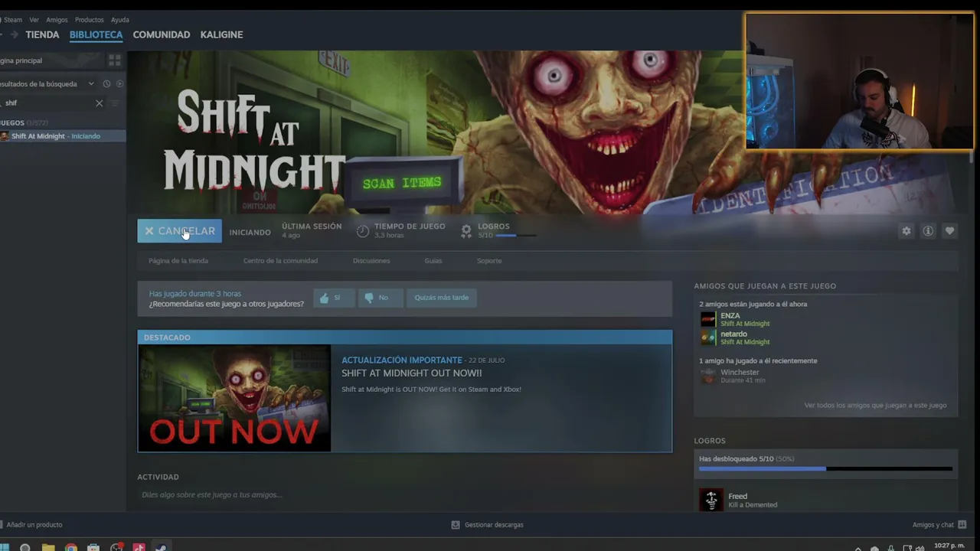Open the Discusiones link
Image resolution: width=980 pixels, height=551 pixels.
tap(371, 261)
